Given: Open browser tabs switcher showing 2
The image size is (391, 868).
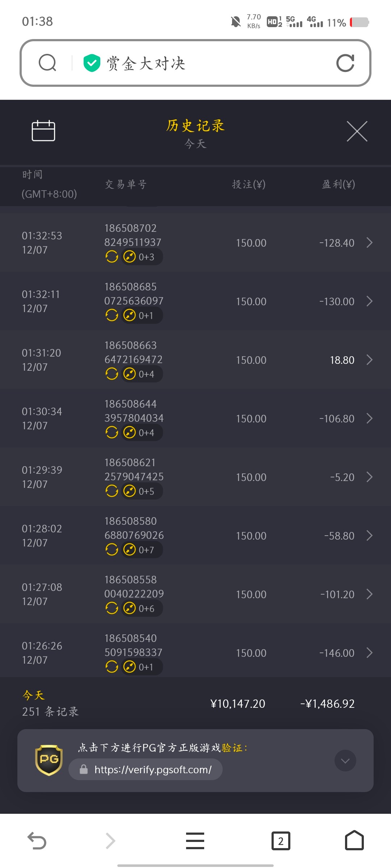Looking at the screenshot, I should click(x=281, y=841).
